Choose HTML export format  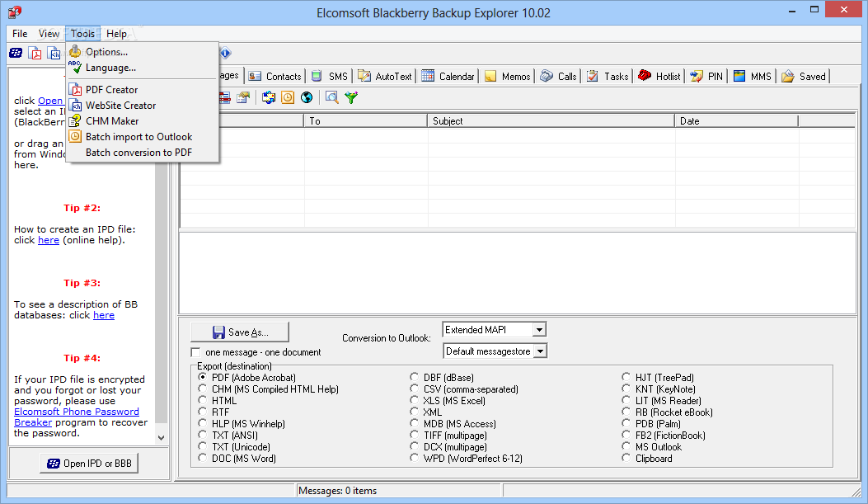(x=202, y=400)
